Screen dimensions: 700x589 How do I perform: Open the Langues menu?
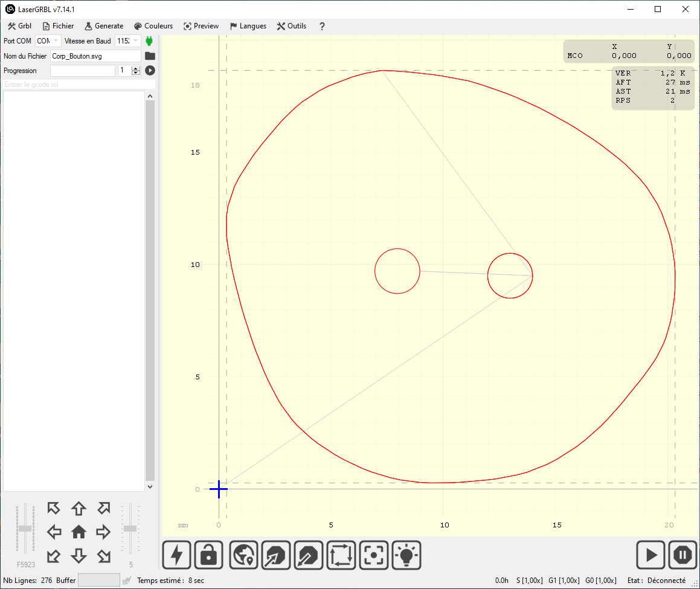coord(248,26)
